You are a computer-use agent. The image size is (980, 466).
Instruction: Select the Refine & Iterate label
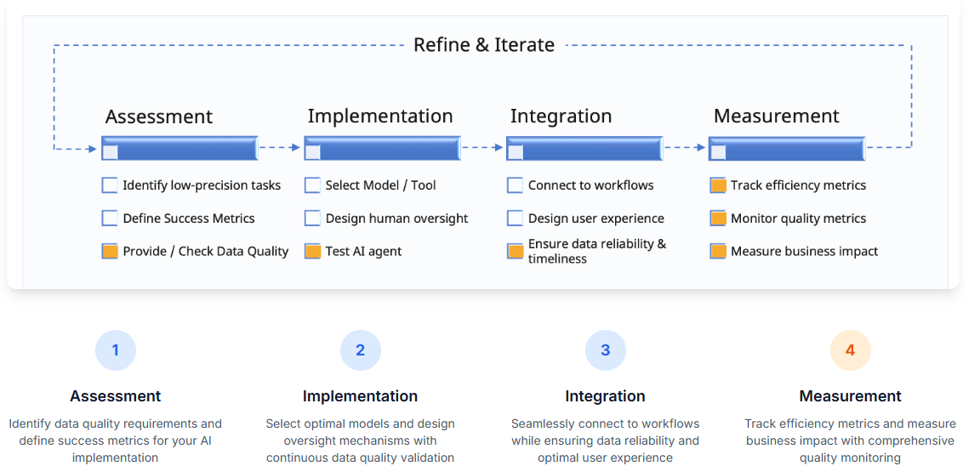tap(484, 45)
